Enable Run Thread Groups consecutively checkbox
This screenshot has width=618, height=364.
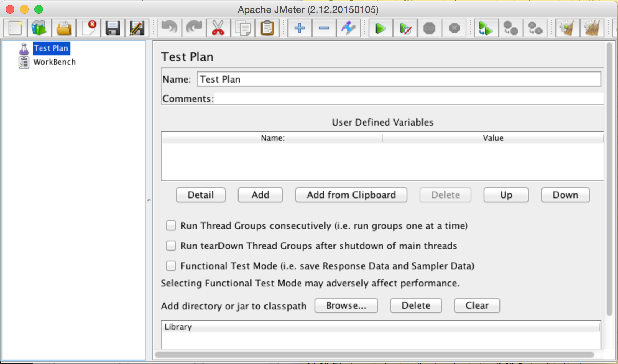point(171,225)
